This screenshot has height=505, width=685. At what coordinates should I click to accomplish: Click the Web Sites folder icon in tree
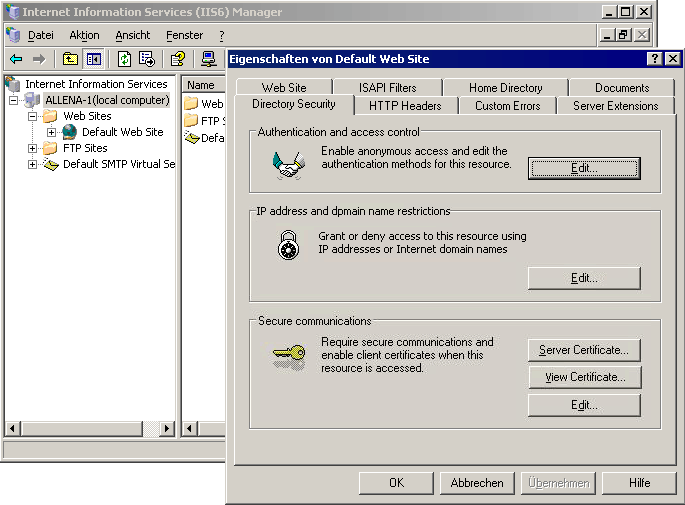coord(50,116)
